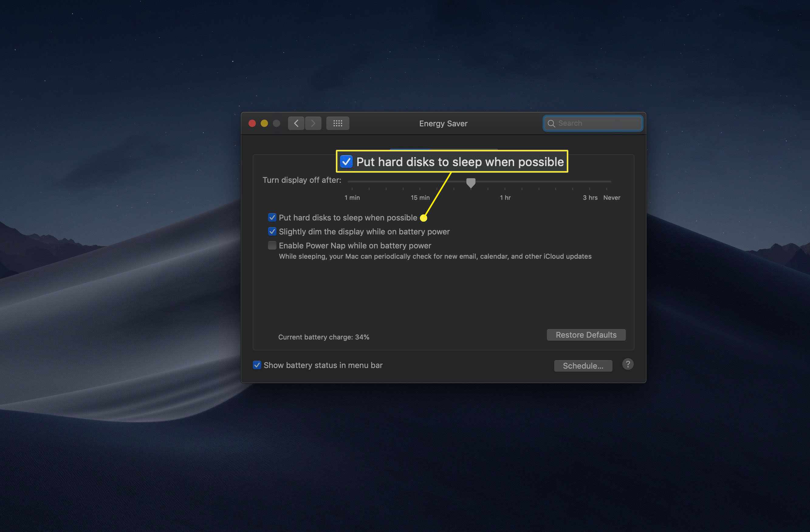Click current battery charge percentage label
The height and width of the screenshot is (532, 810).
click(x=324, y=337)
